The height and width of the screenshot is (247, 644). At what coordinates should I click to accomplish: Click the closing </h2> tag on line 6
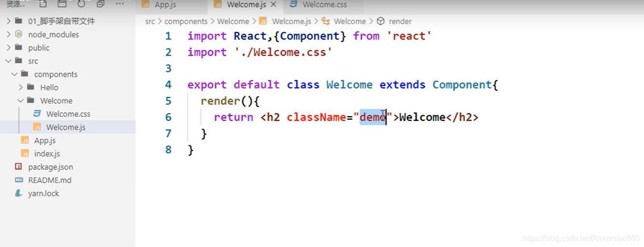click(x=462, y=117)
